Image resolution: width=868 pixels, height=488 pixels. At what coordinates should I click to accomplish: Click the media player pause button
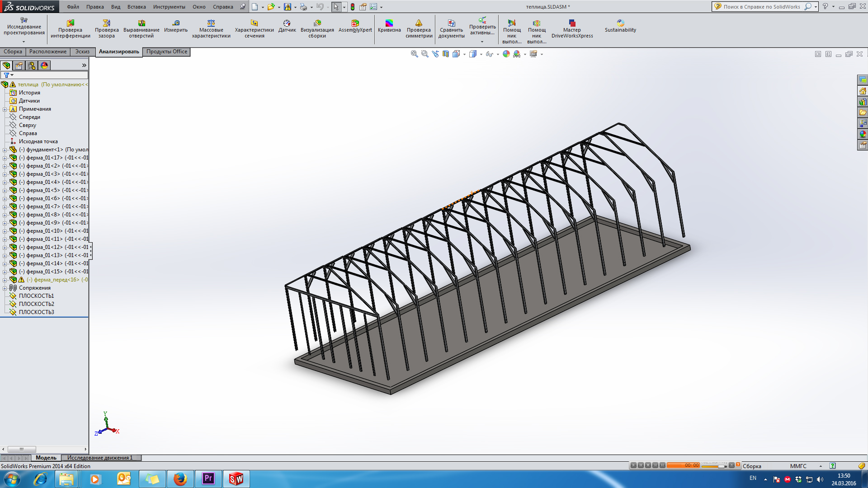641,465
